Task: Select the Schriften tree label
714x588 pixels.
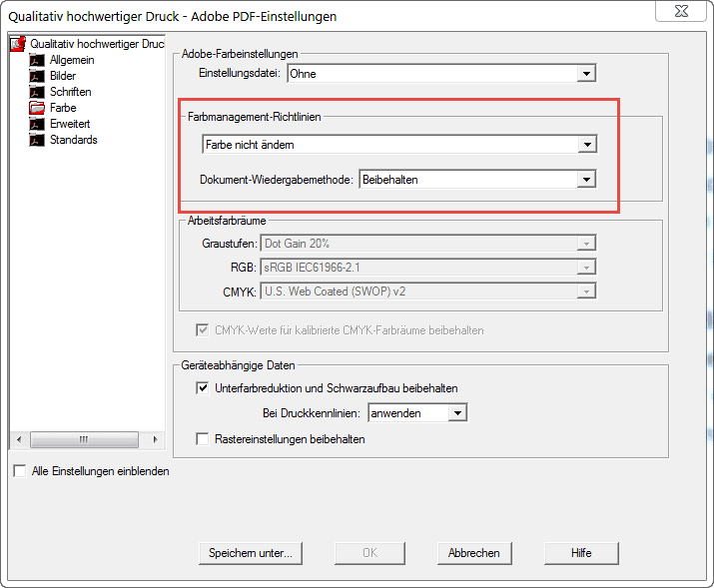Action: click(x=70, y=92)
